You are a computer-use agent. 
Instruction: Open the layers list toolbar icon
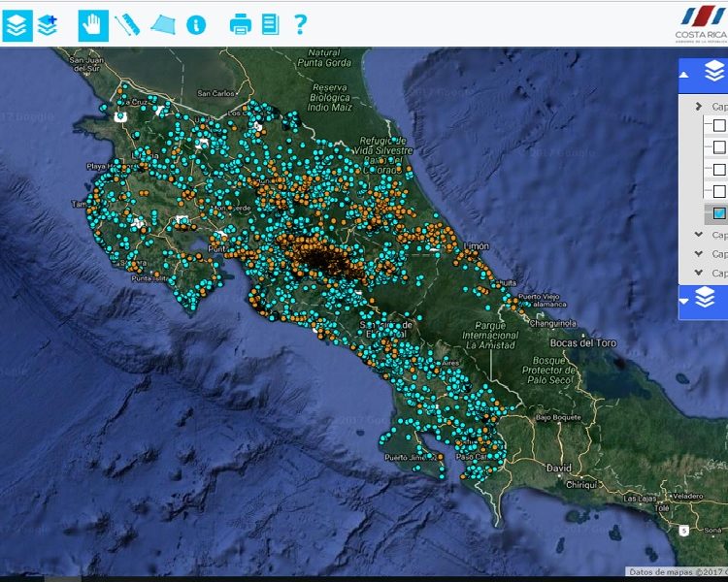coord(17,24)
